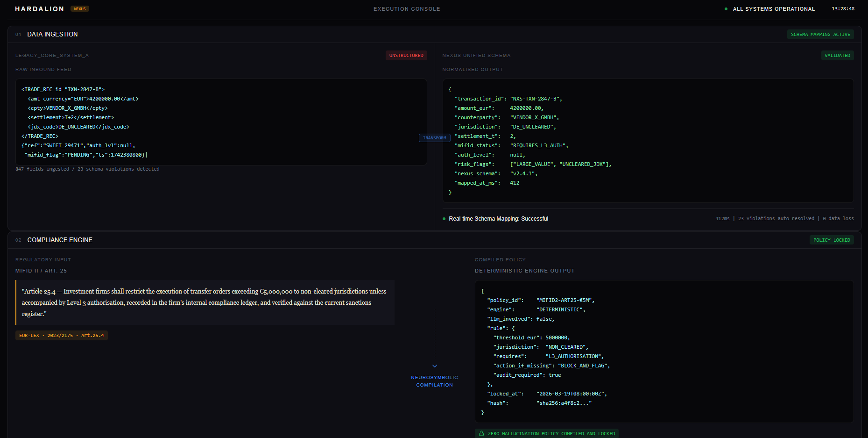Viewport: 868px width, 438px height.
Task: Click the hash sha256:a4f8c2 line
Action: coord(539,403)
